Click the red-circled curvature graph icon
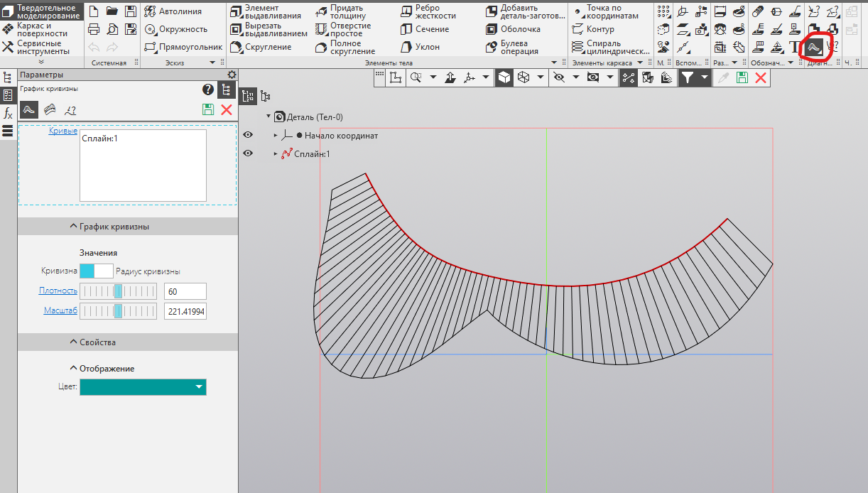This screenshot has width=868, height=493. click(813, 48)
